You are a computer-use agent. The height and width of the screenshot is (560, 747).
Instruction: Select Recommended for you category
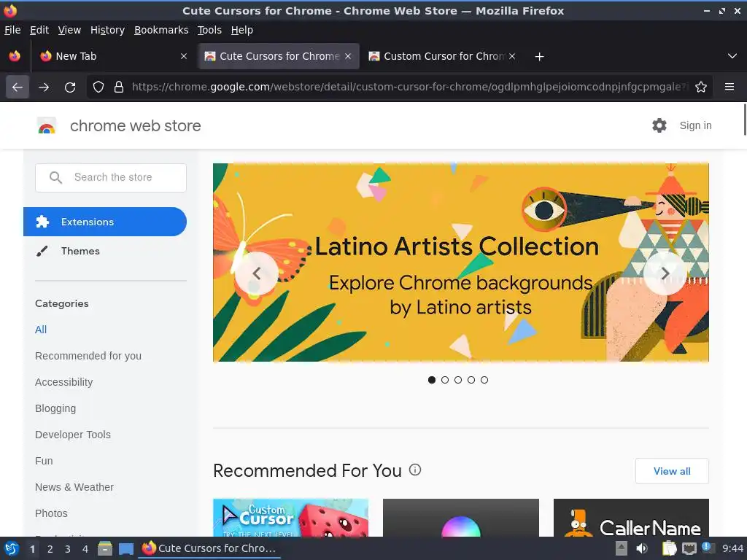[x=88, y=356]
